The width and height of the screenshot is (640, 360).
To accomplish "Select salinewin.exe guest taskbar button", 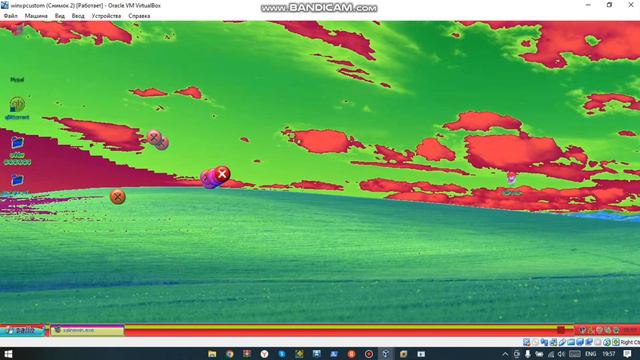I will point(87,330).
